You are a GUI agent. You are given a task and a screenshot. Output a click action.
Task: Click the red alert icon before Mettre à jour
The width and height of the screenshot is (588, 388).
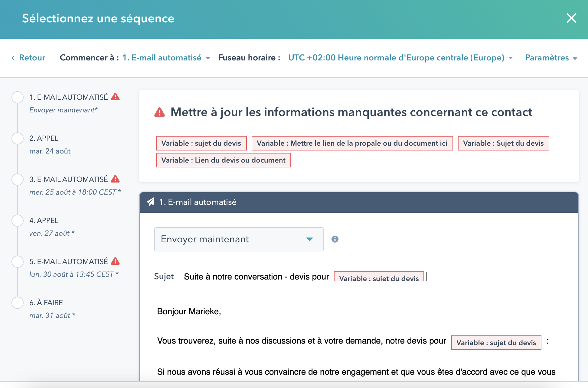point(160,112)
